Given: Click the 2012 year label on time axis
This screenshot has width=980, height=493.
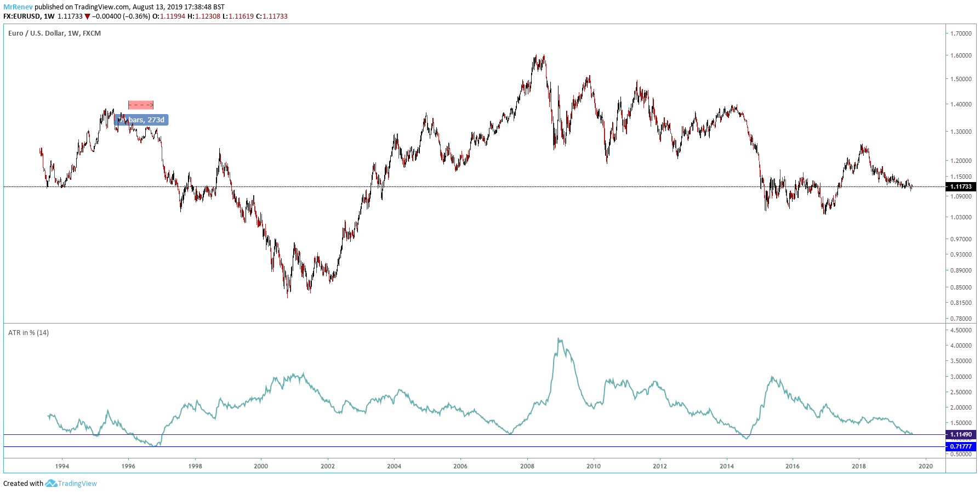Looking at the screenshot, I should (x=660, y=466).
